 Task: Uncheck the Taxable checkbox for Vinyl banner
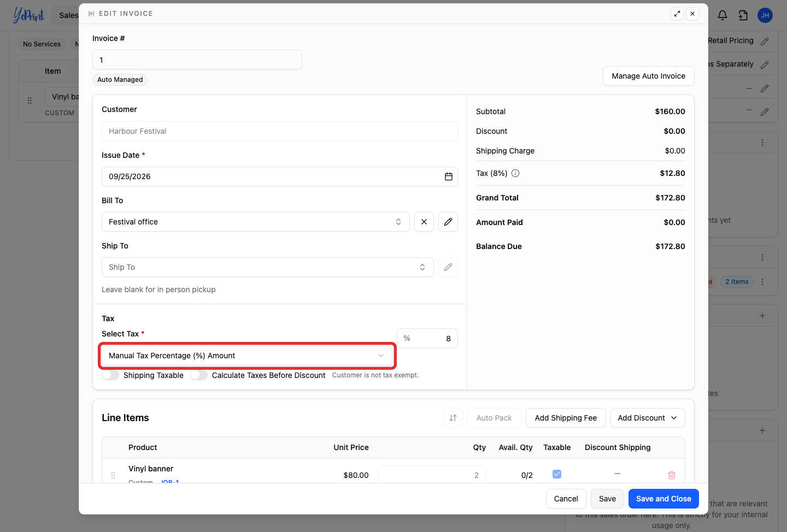pos(557,474)
